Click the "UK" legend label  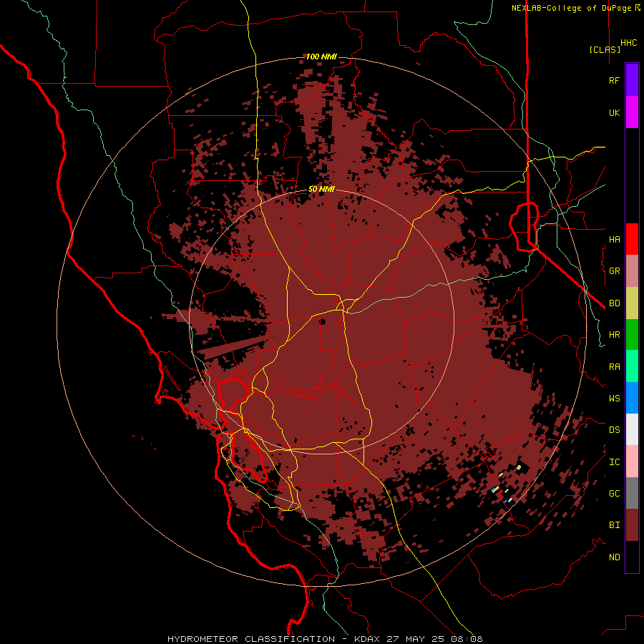click(614, 112)
